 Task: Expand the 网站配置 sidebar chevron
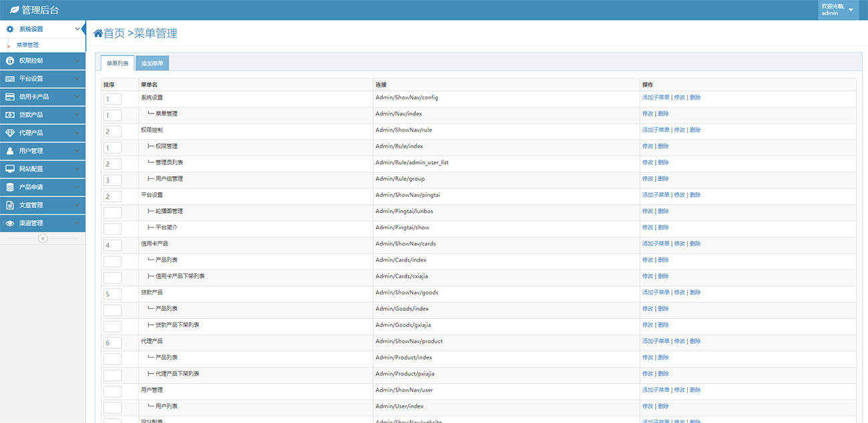click(77, 169)
